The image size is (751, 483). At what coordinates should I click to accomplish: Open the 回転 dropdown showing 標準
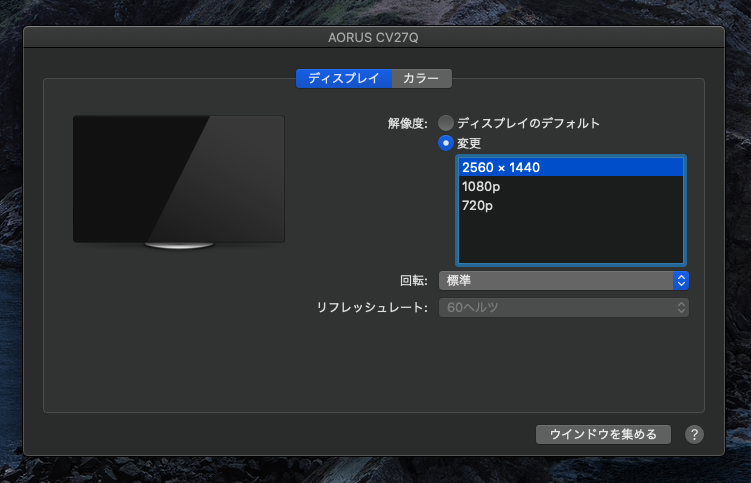point(564,280)
